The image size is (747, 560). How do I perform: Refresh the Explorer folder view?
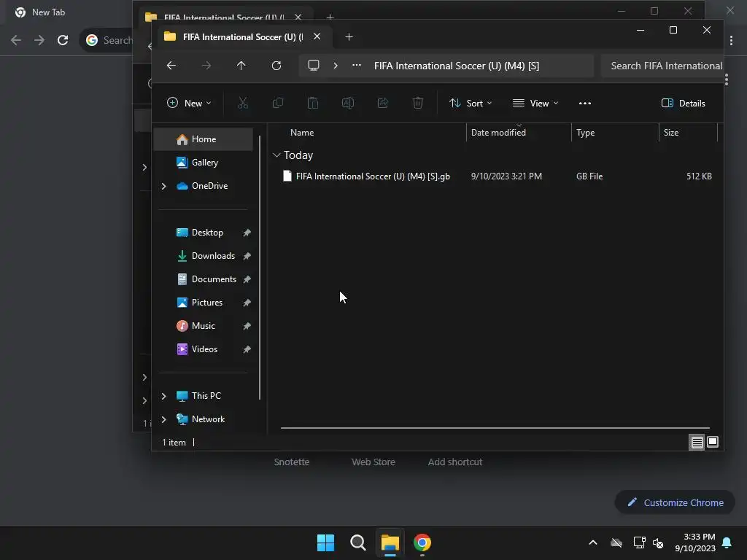click(x=276, y=66)
